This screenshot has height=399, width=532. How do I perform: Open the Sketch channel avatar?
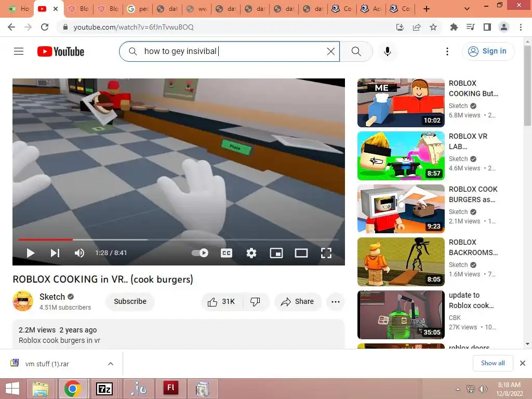[23, 301]
